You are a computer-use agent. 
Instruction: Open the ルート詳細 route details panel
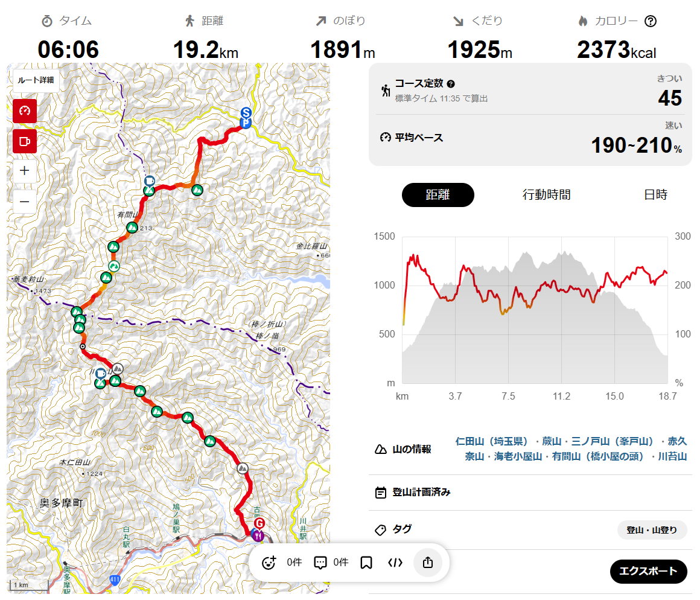(36, 80)
